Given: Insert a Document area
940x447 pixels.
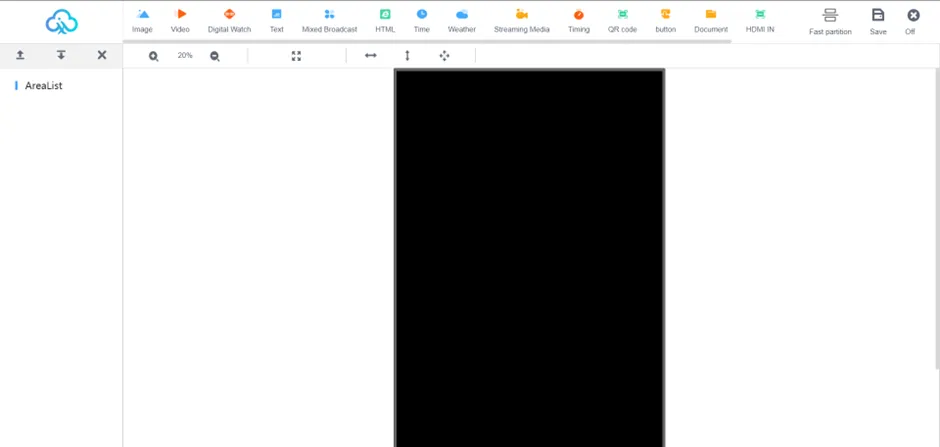Looking at the screenshot, I should (x=711, y=21).
